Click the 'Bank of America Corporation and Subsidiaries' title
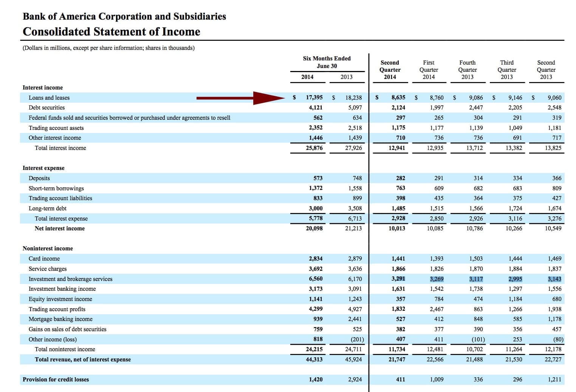This screenshot has height=392, width=576. (x=124, y=16)
